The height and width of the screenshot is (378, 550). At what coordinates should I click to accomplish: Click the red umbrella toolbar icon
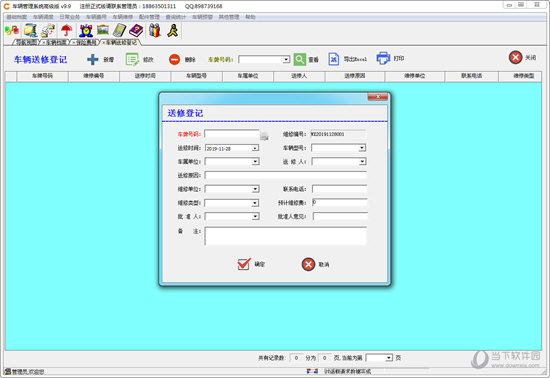tap(66, 31)
